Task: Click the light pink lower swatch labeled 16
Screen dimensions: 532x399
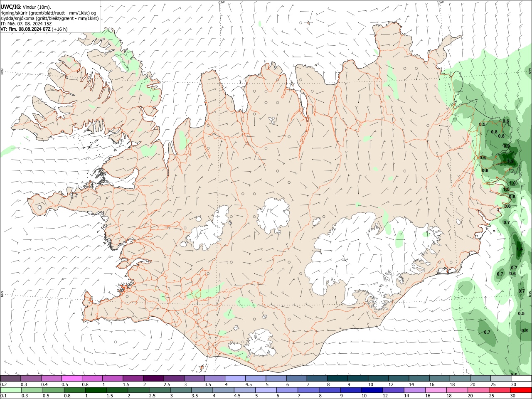Action: [x=435, y=390]
